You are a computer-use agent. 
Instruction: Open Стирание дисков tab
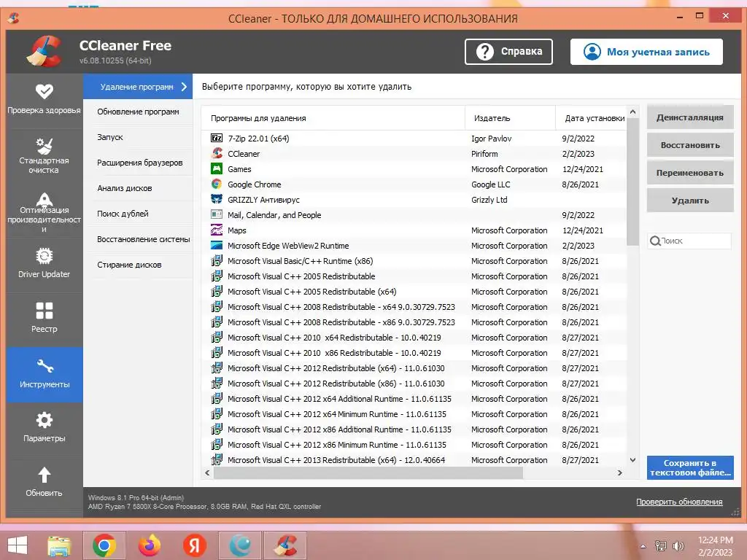coord(138,265)
